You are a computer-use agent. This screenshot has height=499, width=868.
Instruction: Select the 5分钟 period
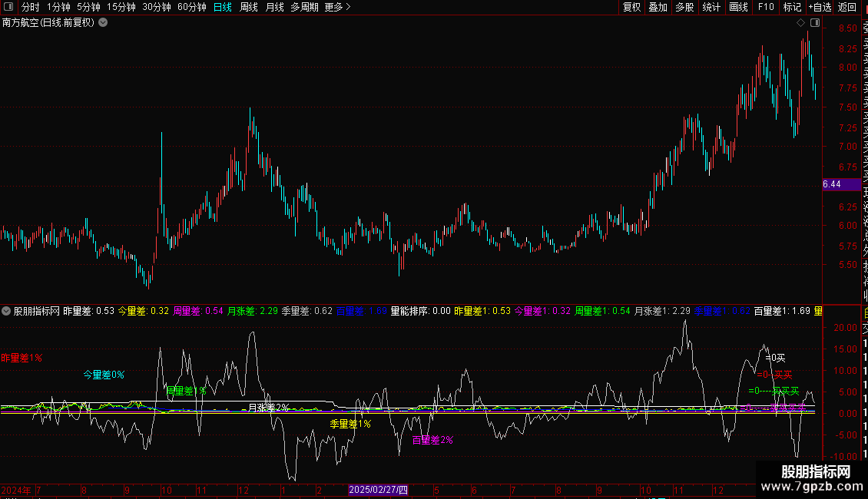88,7
